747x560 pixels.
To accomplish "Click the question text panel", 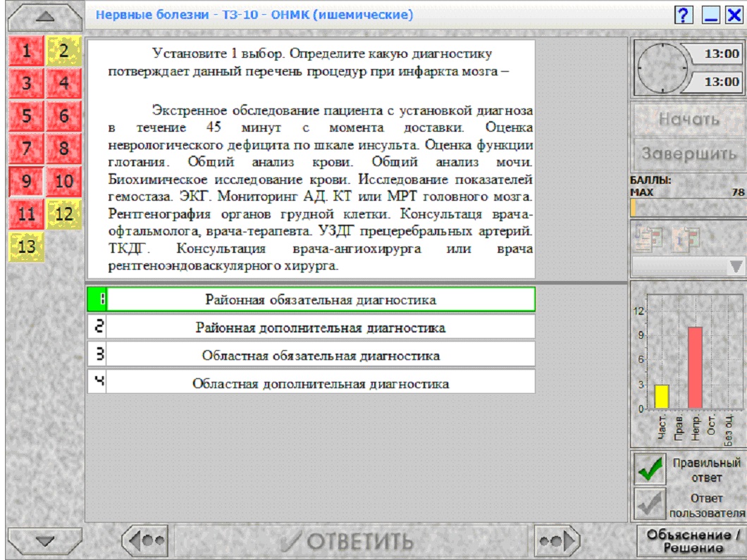I will [x=311, y=159].
